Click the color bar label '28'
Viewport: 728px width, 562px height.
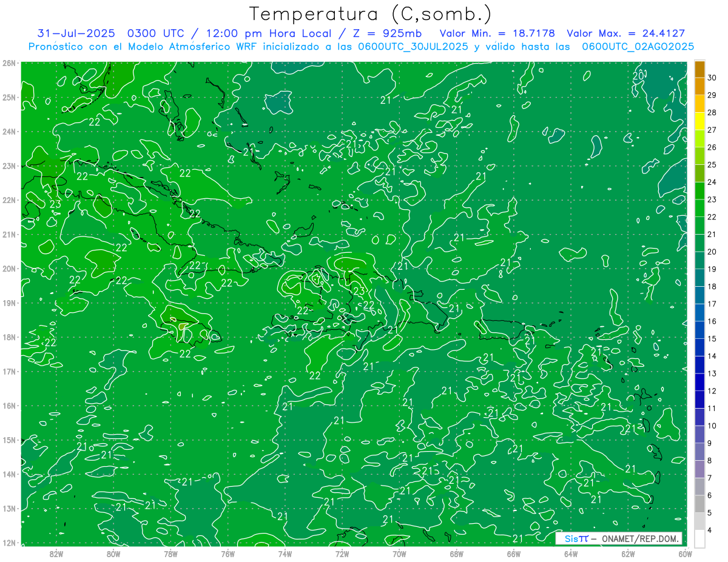[712, 113]
